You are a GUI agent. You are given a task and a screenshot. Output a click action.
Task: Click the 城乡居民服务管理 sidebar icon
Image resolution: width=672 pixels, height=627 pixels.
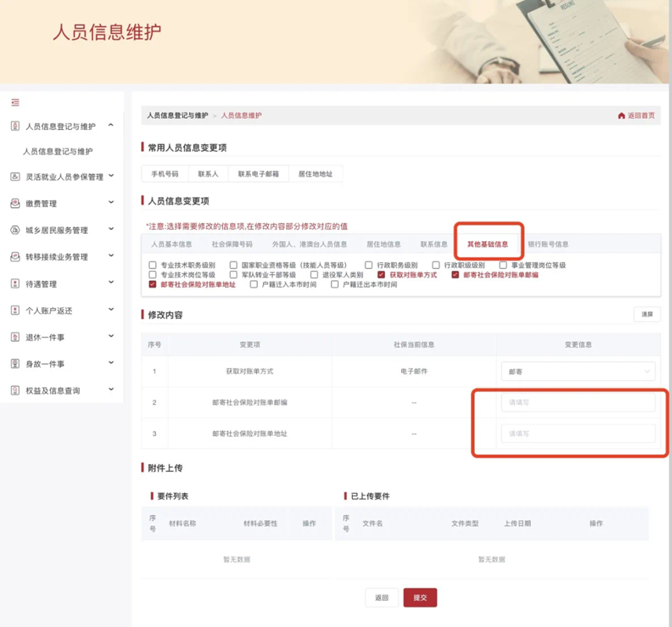pos(15,230)
